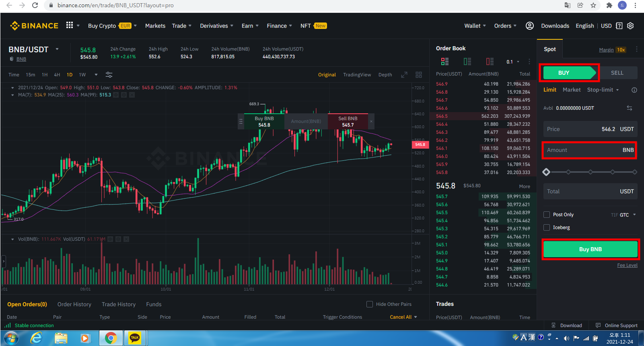Image resolution: width=644 pixels, height=346 pixels.
Task: Reload the page in browser
Action: pos(35,5)
